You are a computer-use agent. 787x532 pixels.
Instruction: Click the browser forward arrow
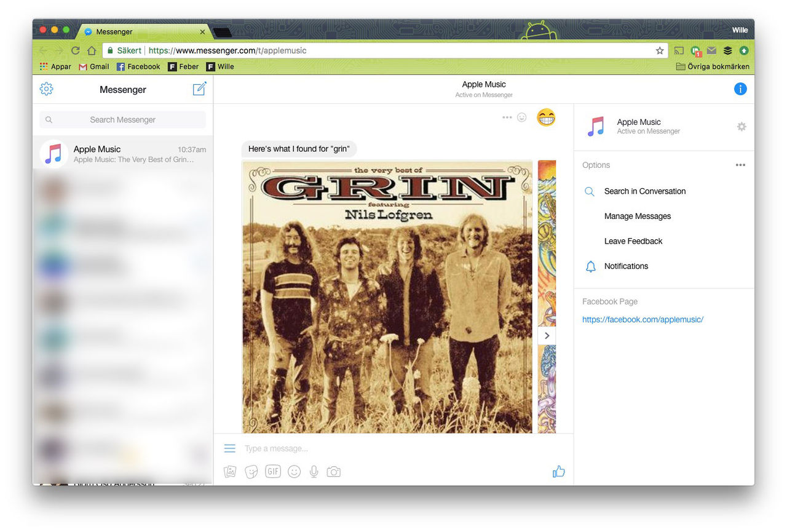coord(59,50)
